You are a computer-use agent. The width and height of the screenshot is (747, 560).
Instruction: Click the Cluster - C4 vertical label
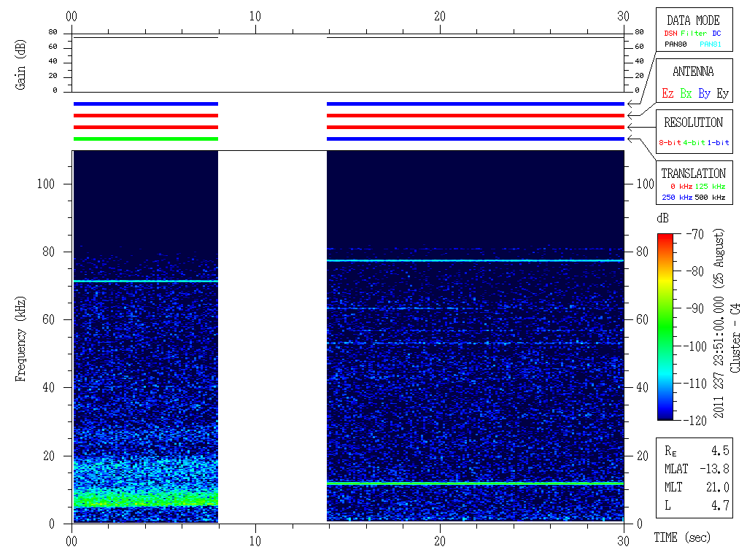735,338
